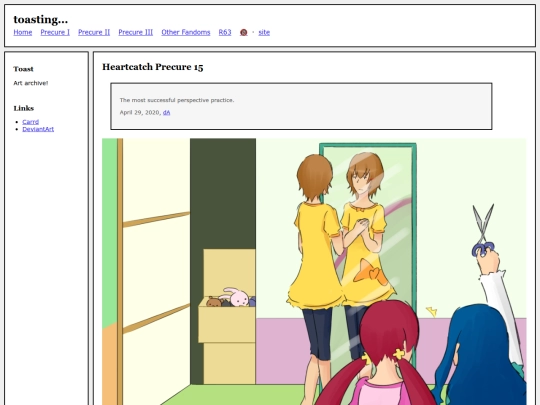Visit the Other Fandoms page
Viewport: 540px width, 405px height.
(186, 32)
